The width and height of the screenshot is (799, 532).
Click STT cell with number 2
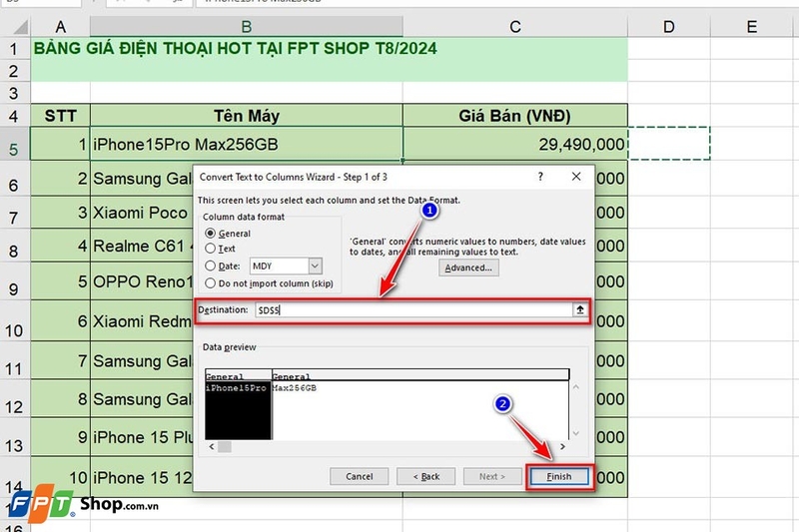pos(60,179)
